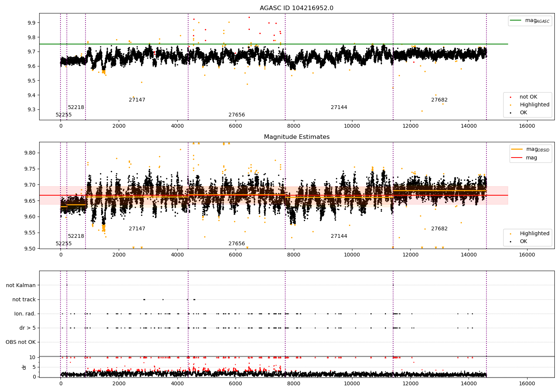Viewport: 560px width, 392px height.
Task: Click obsid label 27147 in Magnitude Estimates plot
Action: (137, 229)
